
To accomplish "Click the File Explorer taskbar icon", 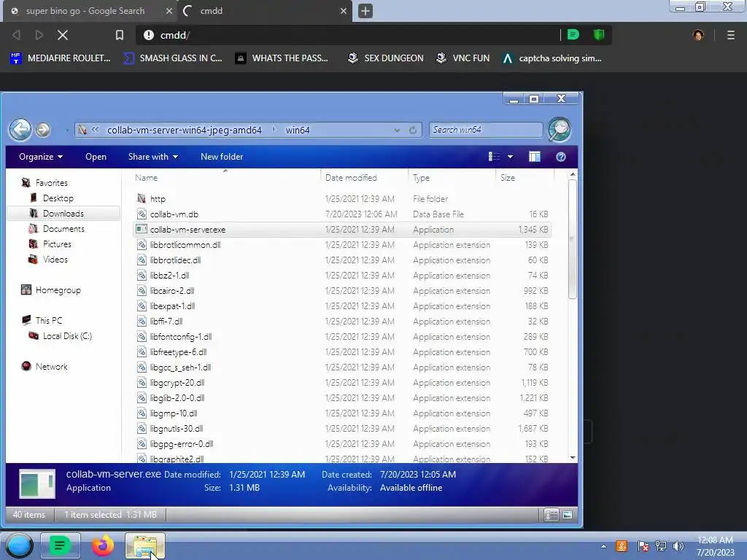I will (145, 545).
